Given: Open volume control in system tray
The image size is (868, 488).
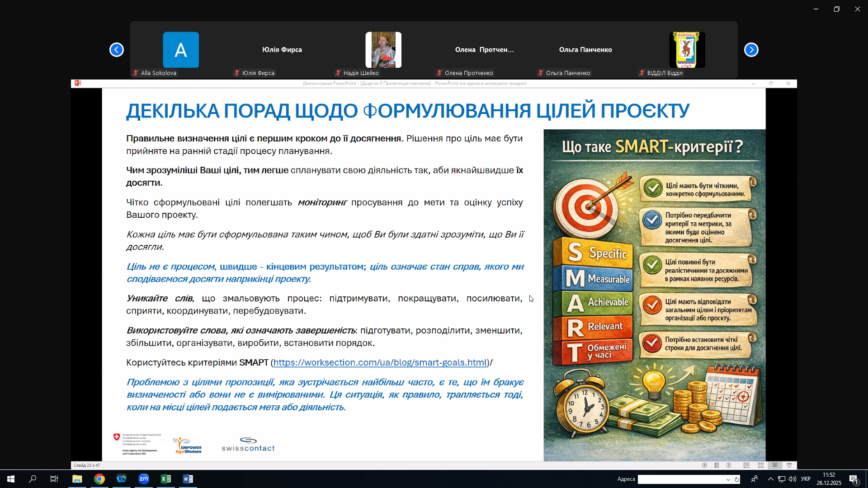Looking at the screenshot, I should (793, 479).
